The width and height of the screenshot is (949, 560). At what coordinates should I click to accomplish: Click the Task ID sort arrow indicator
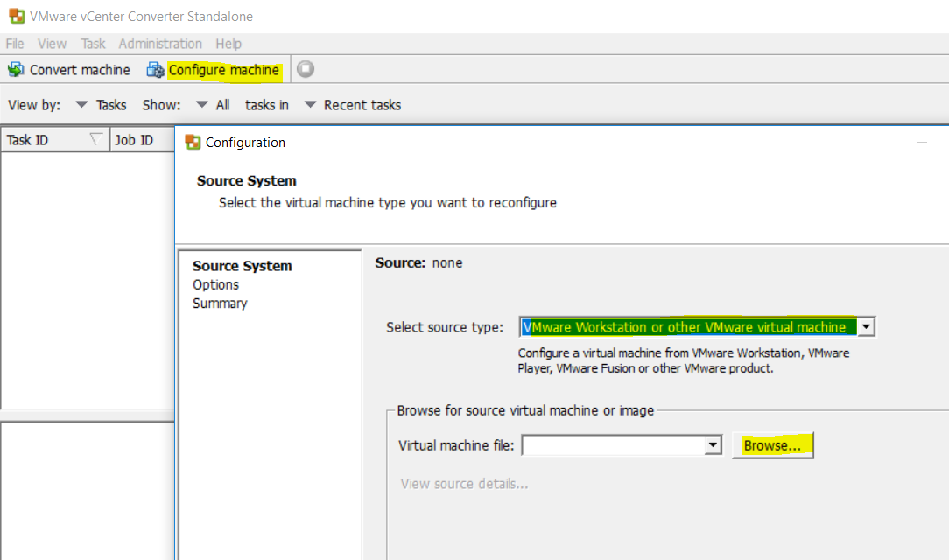click(95, 140)
